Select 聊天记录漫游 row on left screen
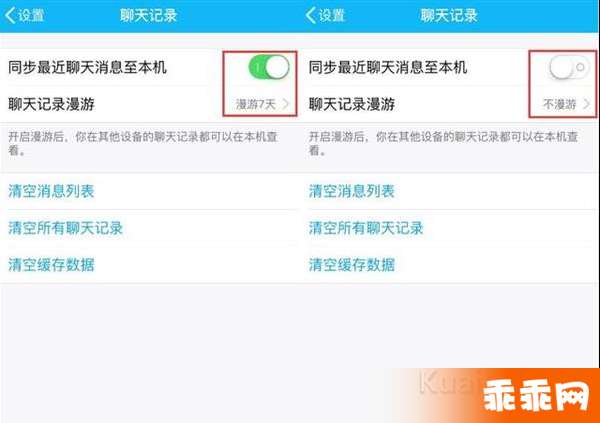Screen dimensions: 600x423 pyautogui.click(x=150, y=104)
